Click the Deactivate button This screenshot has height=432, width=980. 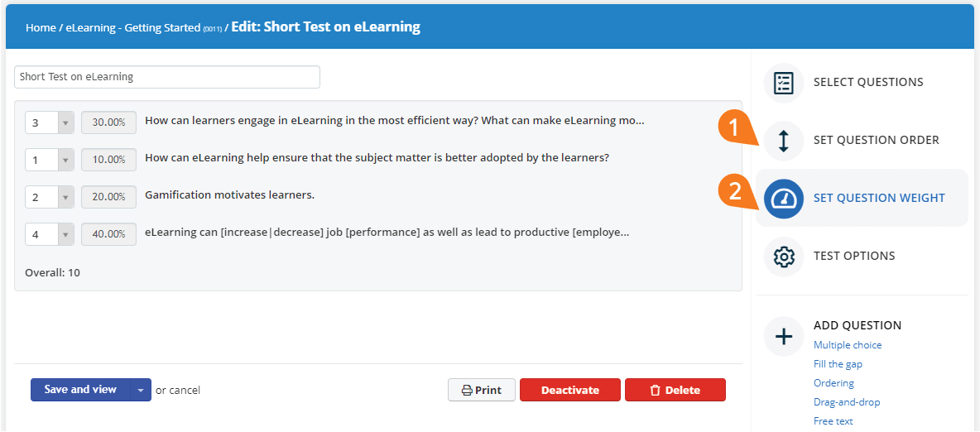(570, 390)
